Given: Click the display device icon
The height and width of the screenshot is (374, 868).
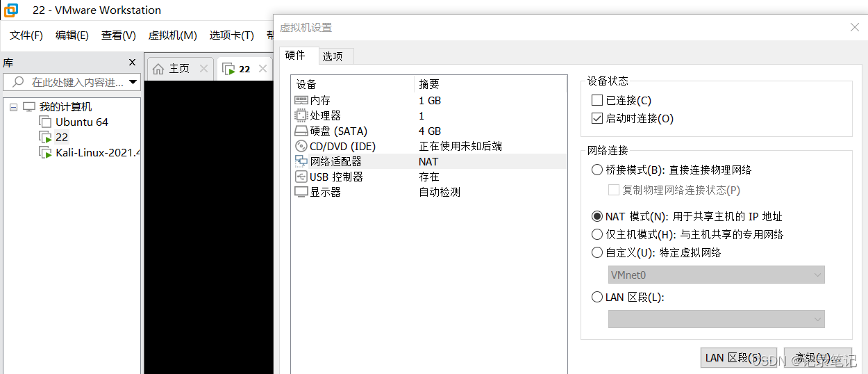Looking at the screenshot, I should point(301,192).
